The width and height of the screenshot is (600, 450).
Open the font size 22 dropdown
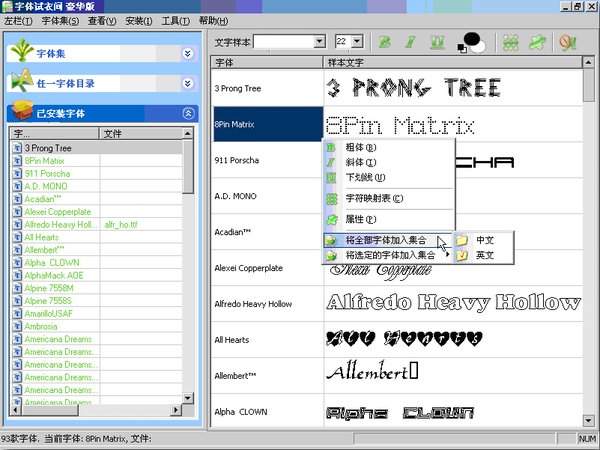pyautogui.click(x=358, y=42)
